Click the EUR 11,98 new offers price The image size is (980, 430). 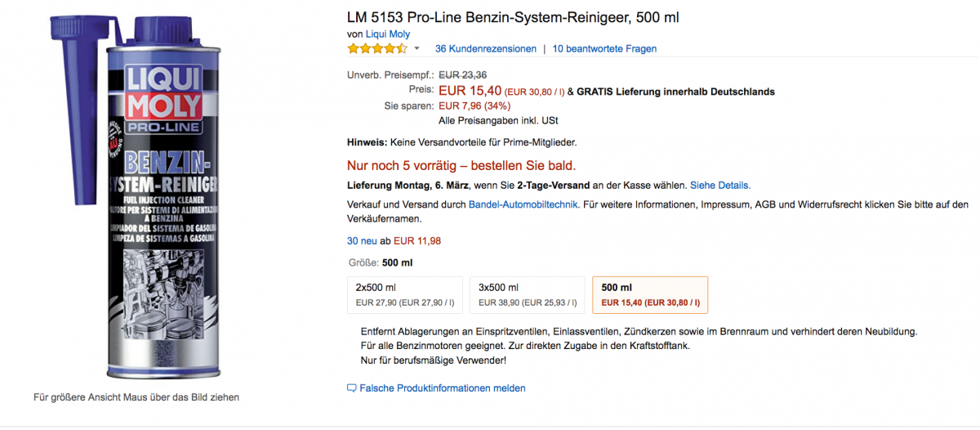click(417, 241)
